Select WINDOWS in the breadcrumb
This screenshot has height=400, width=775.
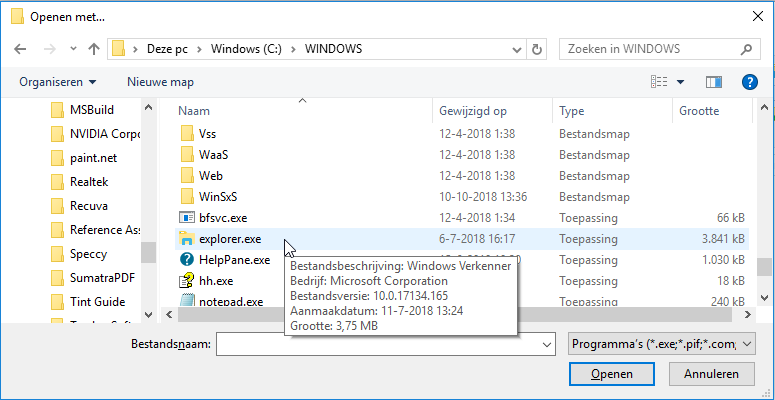click(x=333, y=49)
